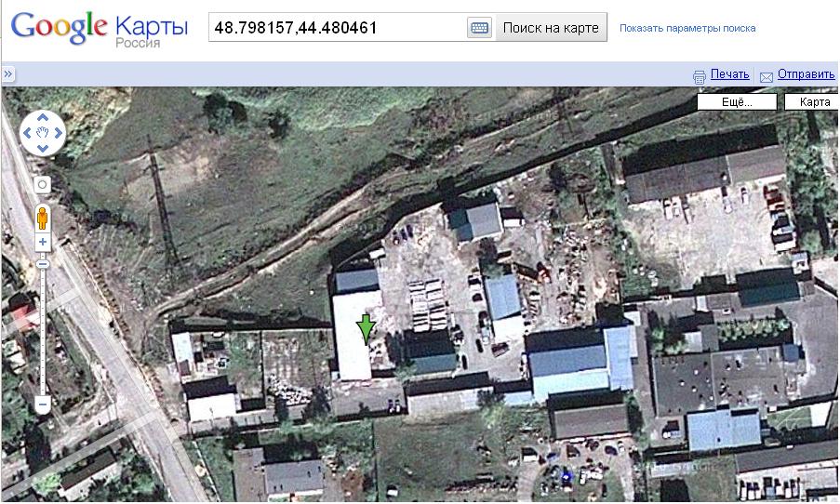Expand the left side panel chevron

pyautogui.click(x=8, y=73)
